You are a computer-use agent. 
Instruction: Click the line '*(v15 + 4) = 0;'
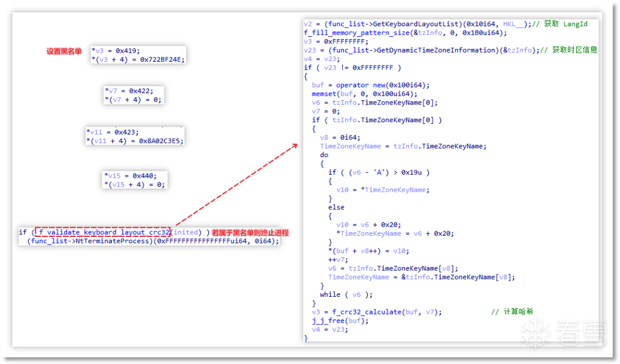click(x=134, y=184)
